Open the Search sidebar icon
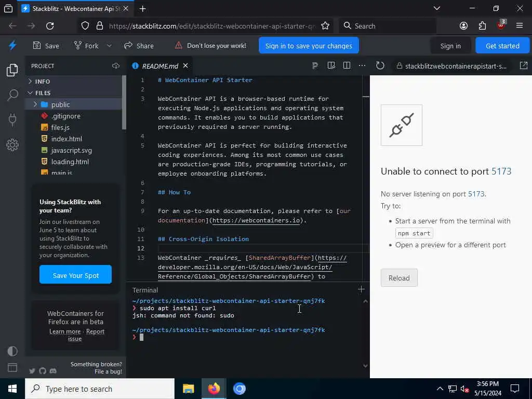This screenshot has height=399, width=532. tap(12, 95)
